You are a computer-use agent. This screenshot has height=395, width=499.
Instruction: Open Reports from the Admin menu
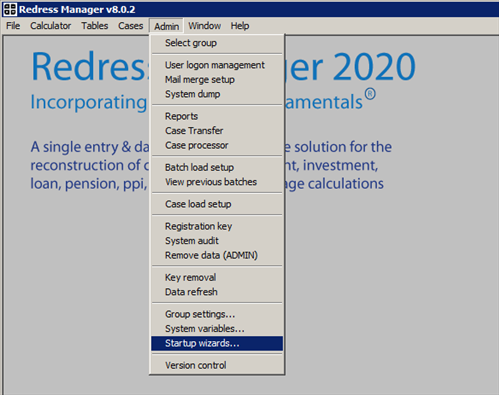point(217,116)
